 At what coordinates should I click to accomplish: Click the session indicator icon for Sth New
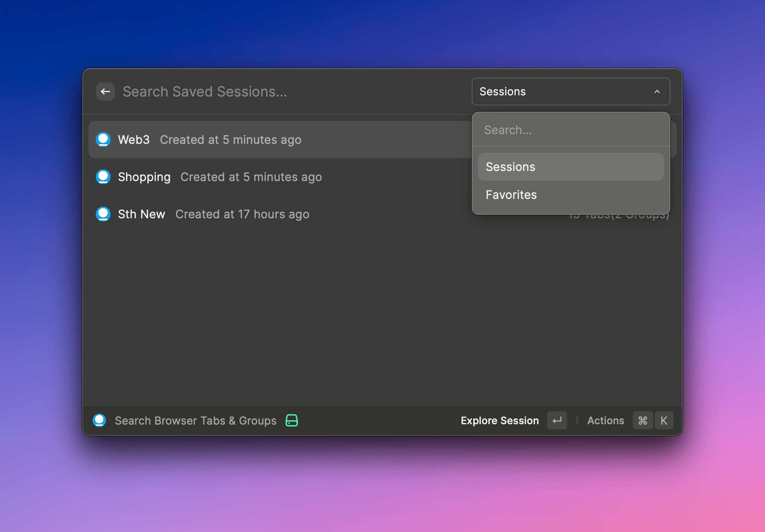[104, 214]
